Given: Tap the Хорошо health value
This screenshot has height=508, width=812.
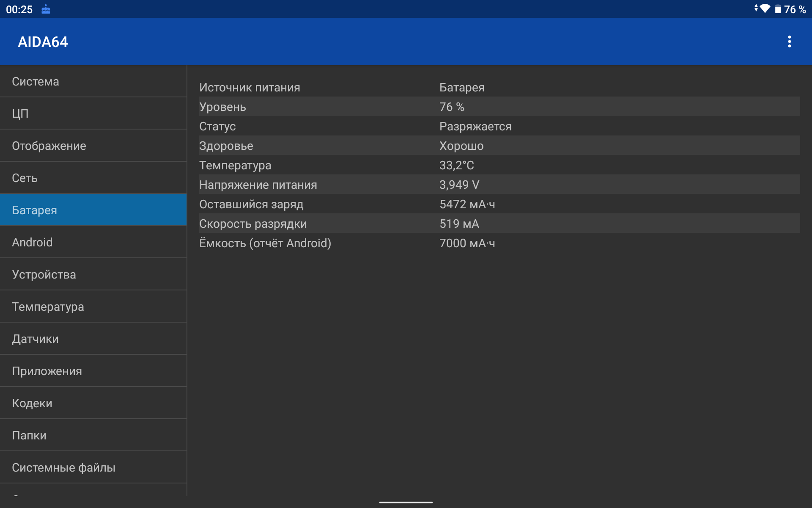Looking at the screenshot, I should pyautogui.click(x=461, y=146).
